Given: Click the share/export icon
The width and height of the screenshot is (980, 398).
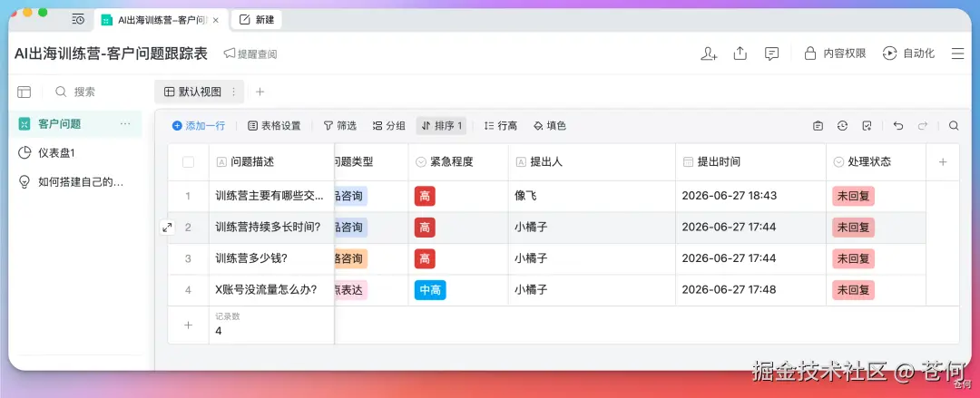Looking at the screenshot, I should click(x=740, y=53).
